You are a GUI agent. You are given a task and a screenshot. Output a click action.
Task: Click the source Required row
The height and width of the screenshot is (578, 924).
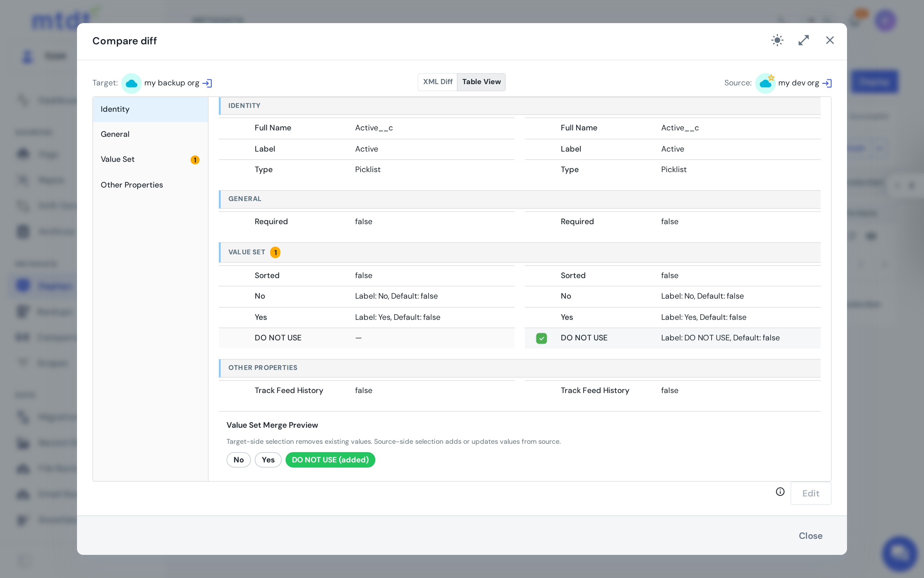click(672, 222)
